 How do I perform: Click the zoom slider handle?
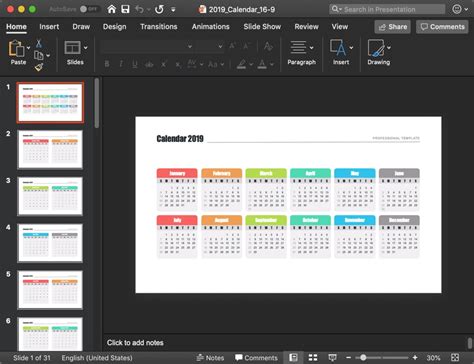click(x=363, y=358)
